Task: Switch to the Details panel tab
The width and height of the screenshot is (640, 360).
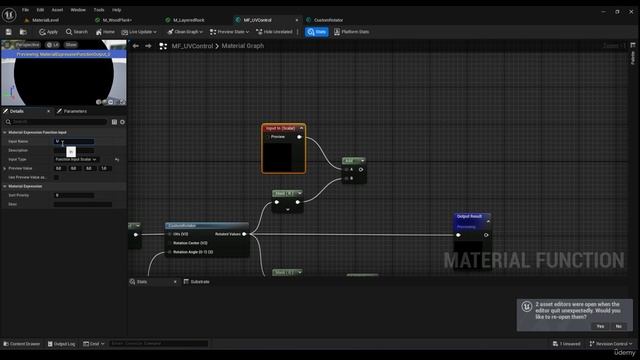Action: [17, 111]
